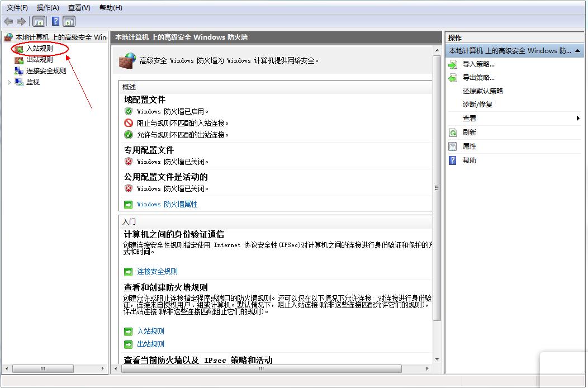The image size is (588, 388).
Task: Click the Back arrow toolbar icon
Action: pyautogui.click(x=8, y=21)
